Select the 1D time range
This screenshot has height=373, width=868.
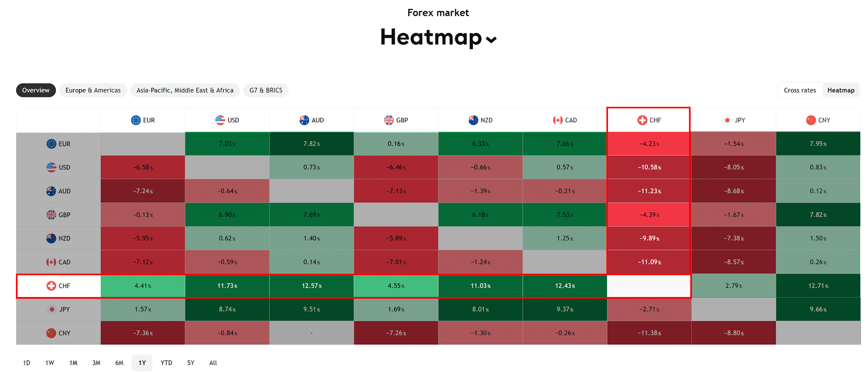pos(26,363)
